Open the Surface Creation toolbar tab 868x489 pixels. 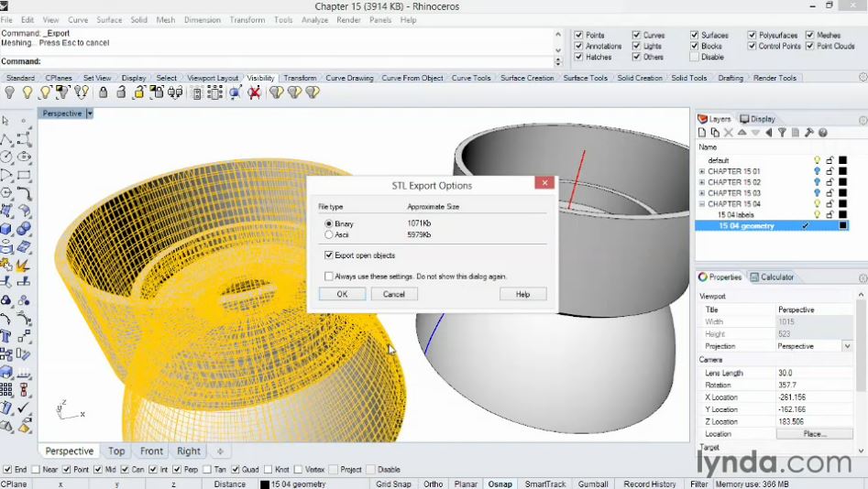(x=527, y=78)
